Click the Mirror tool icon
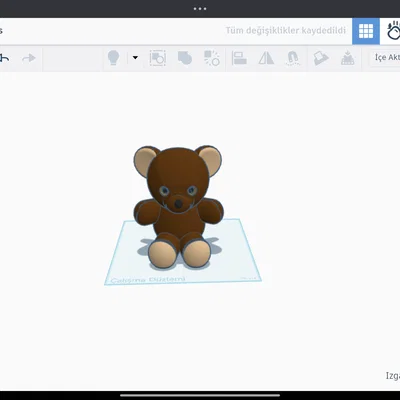Image resolution: width=400 pixels, height=400 pixels. point(266,58)
